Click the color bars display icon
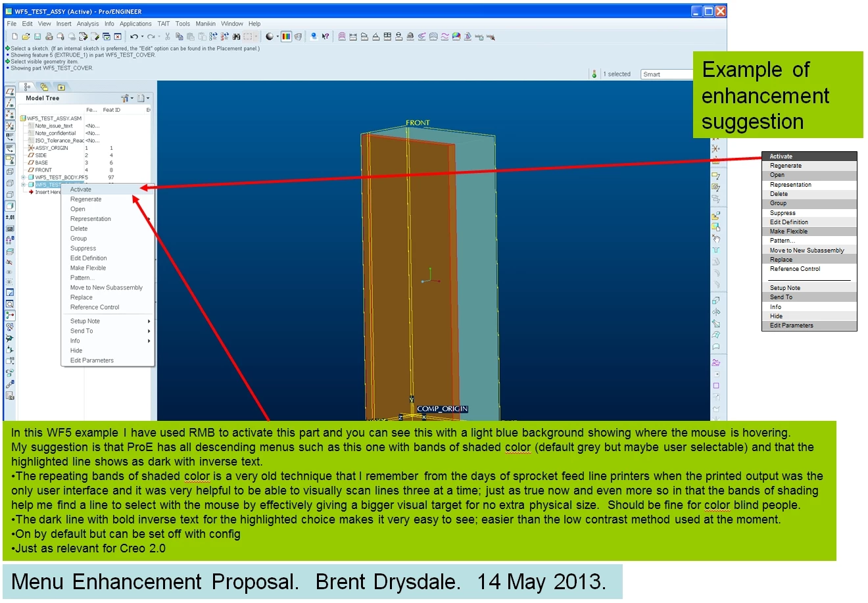The height and width of the screenshot is (603, 868). (286, 37)
